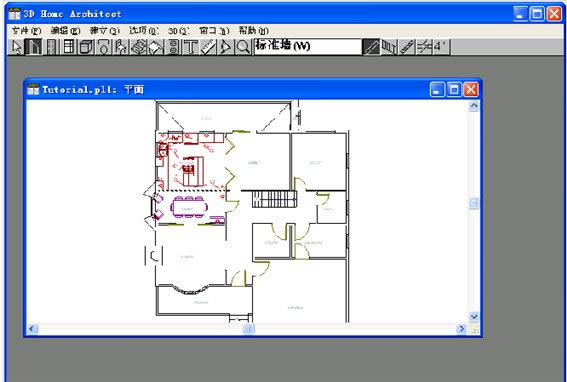The width and height of the screenshot is (567, 382).
Task: Open the 选项 options menu
Action: (x=144, y=31)
